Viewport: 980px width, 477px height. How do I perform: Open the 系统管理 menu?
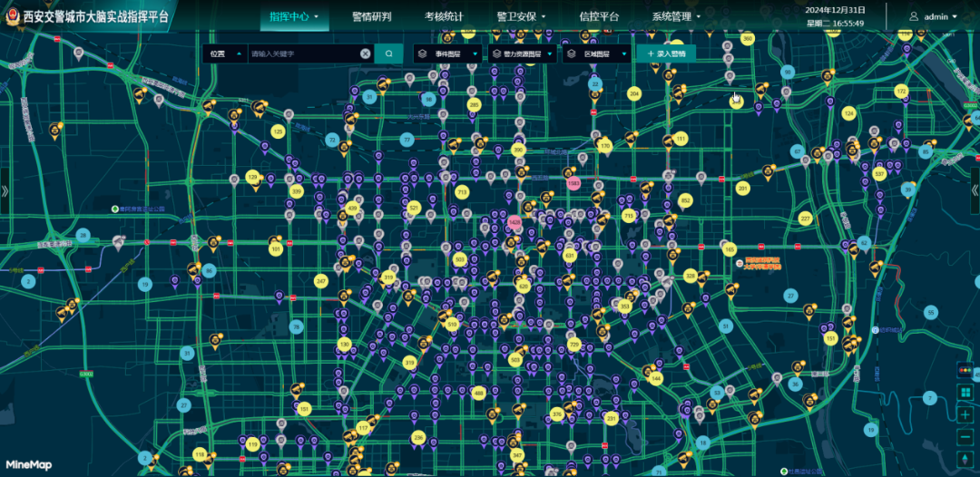[676, 16]
